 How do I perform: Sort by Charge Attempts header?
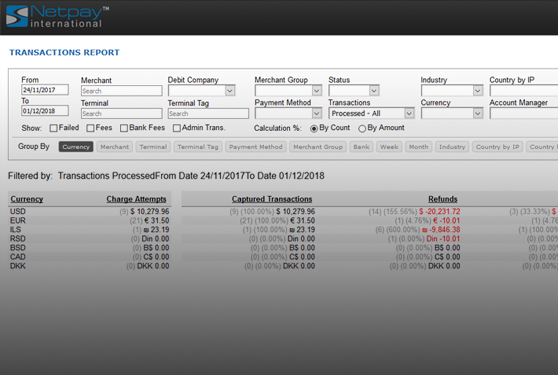pyautogui.click(x=136, y=199)
